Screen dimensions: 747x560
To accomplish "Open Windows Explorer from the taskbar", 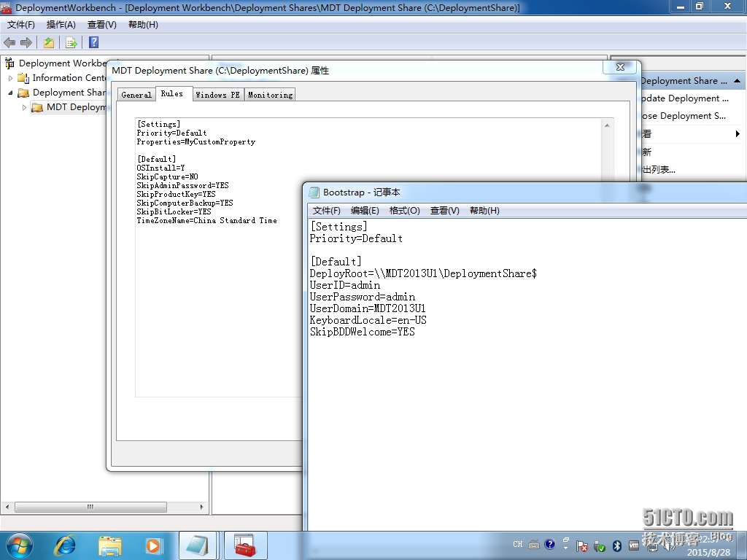I will pos(110,545).
